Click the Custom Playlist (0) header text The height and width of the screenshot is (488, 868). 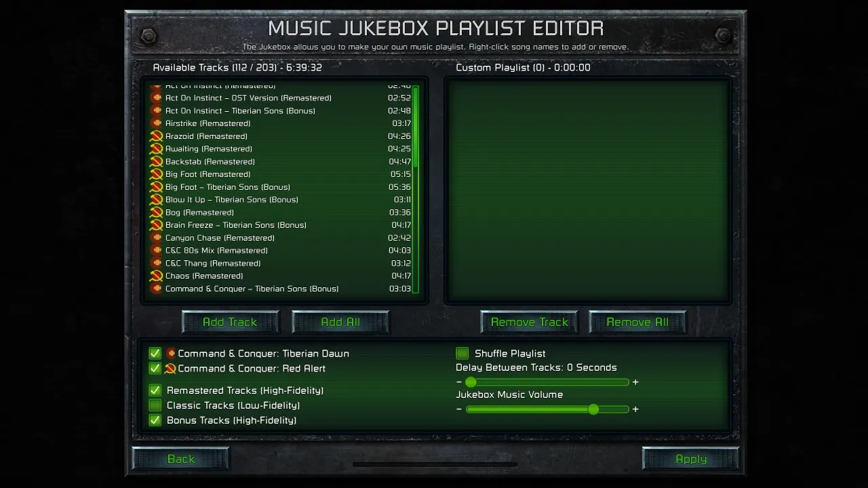[x=523, y=68]
